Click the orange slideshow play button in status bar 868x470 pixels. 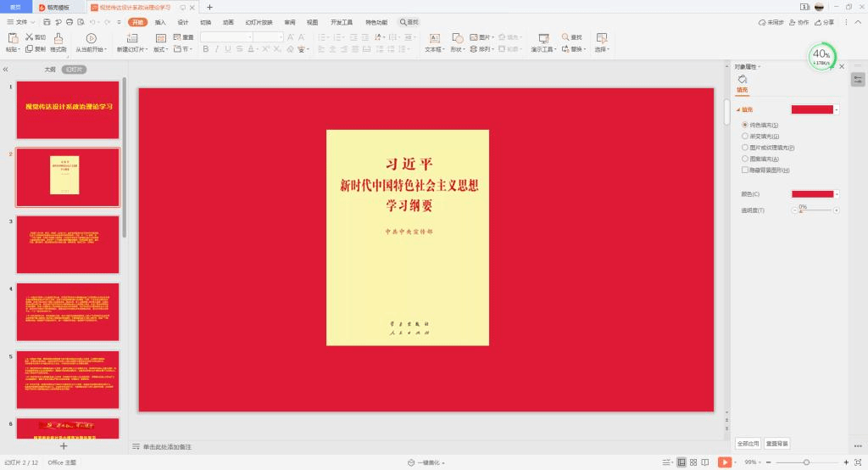click(725, 462)
